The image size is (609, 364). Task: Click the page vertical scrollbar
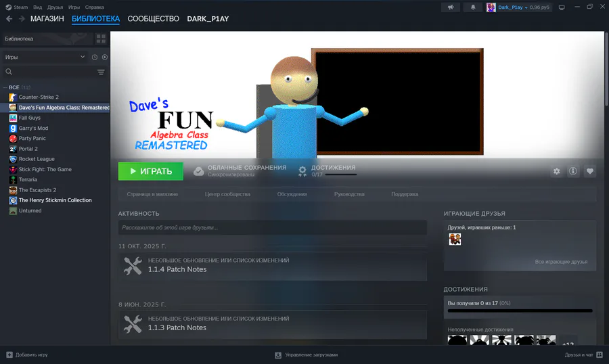[x=607, y=68]
